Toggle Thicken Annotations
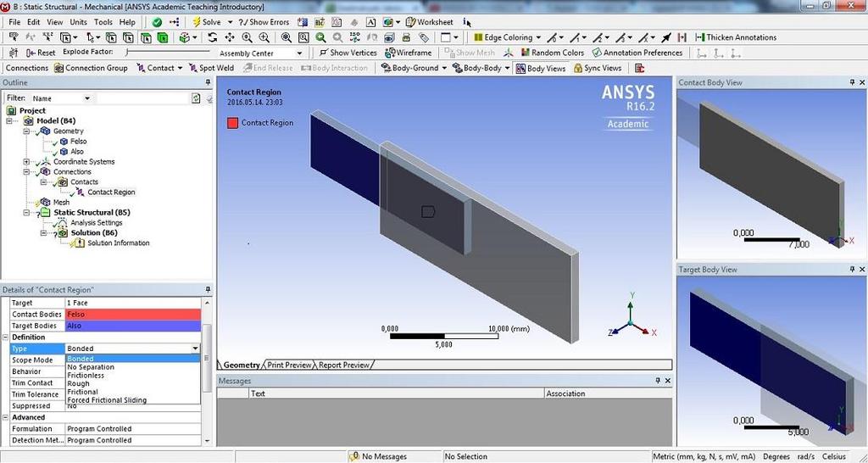Image resolution: width=868 pixels, height=463 pixels. (736, 37)
